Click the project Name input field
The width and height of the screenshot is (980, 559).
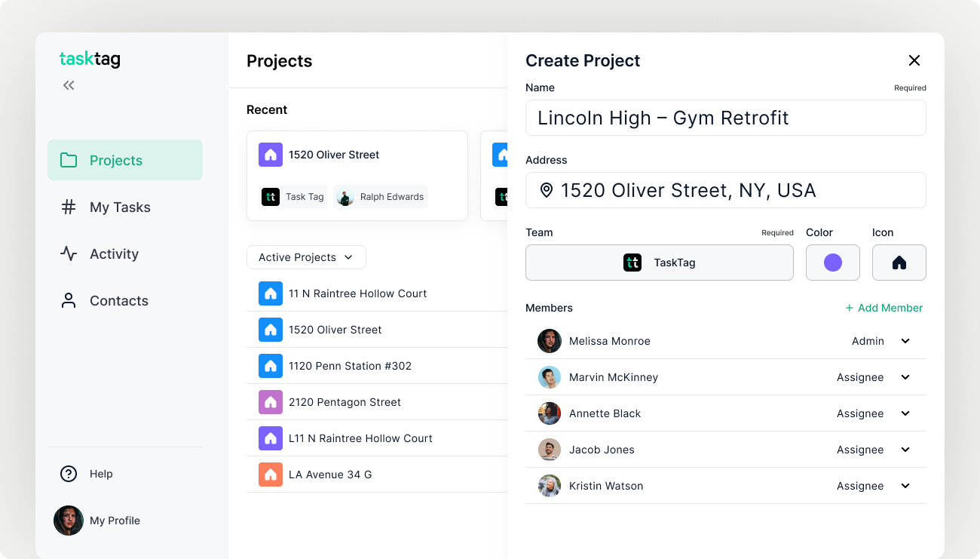(x=725, y=118)
